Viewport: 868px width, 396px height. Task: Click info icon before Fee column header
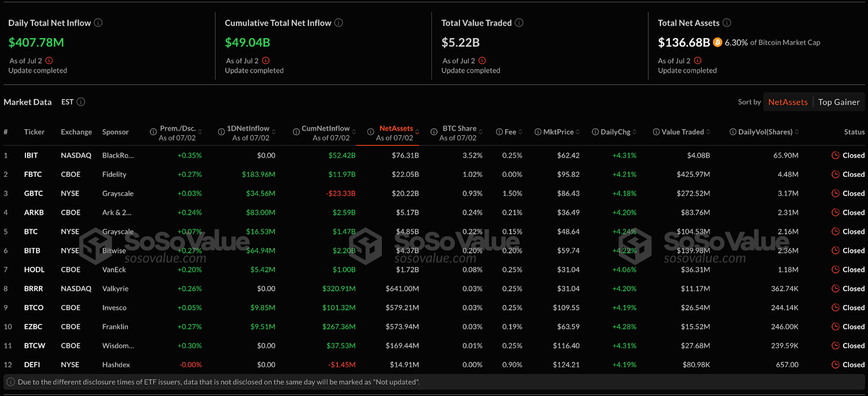click(x=499, y=132)
